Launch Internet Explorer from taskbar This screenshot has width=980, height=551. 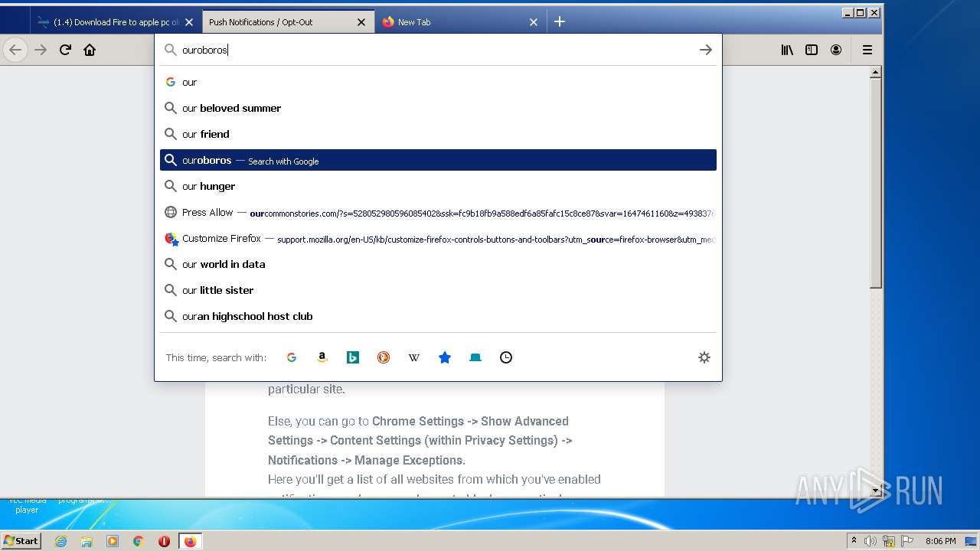pyautogui.click(x=61, y=541)
